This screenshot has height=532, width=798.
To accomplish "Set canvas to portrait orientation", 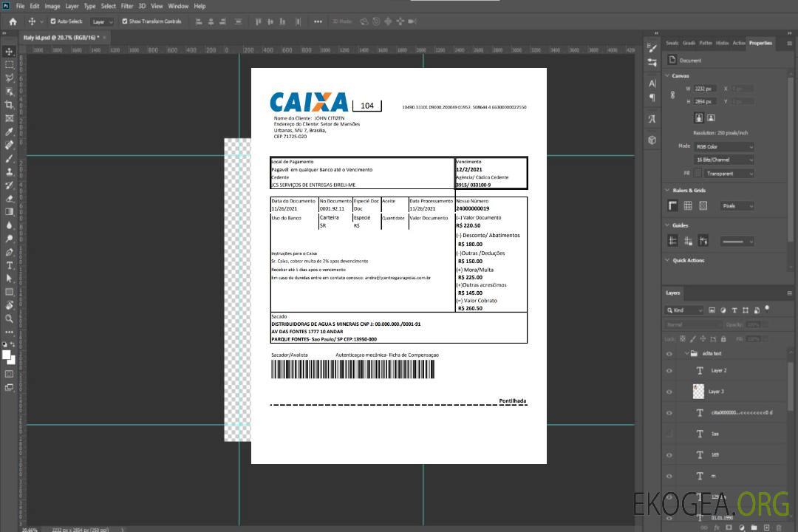I will click(x=699, y=118).
